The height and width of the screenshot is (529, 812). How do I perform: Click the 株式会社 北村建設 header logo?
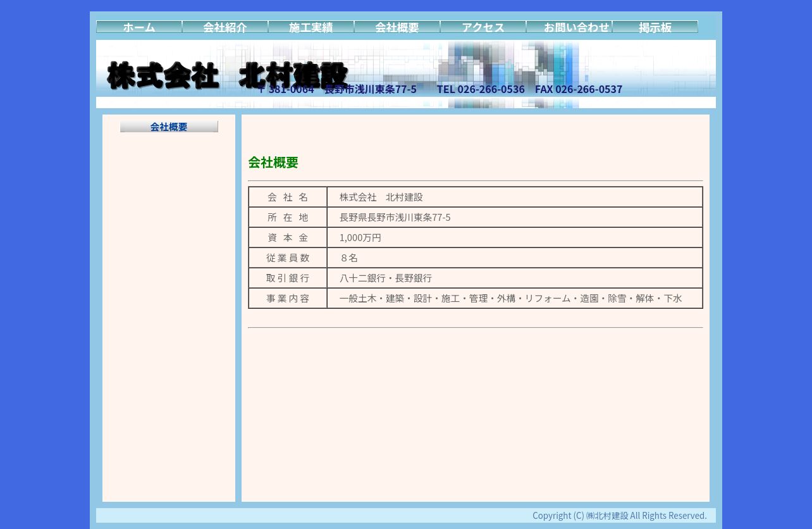point(228,75)
